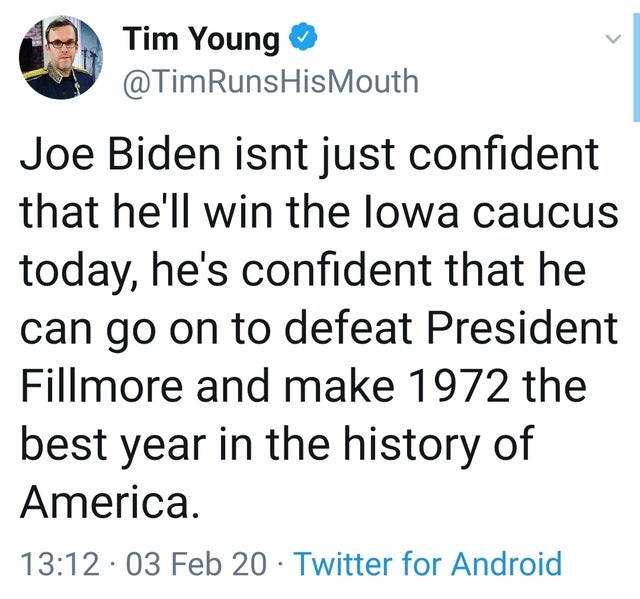Visit the @TimRunsHisMouth handle
Image resolution: width=640 pixels, height=599 pixels.
(x=270, y=81)
